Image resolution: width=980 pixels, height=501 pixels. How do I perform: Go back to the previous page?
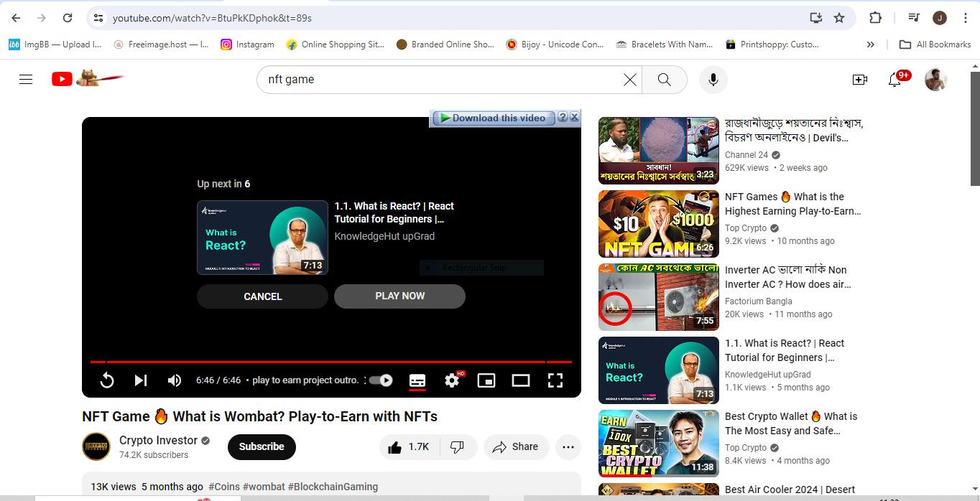pos(16,18)
